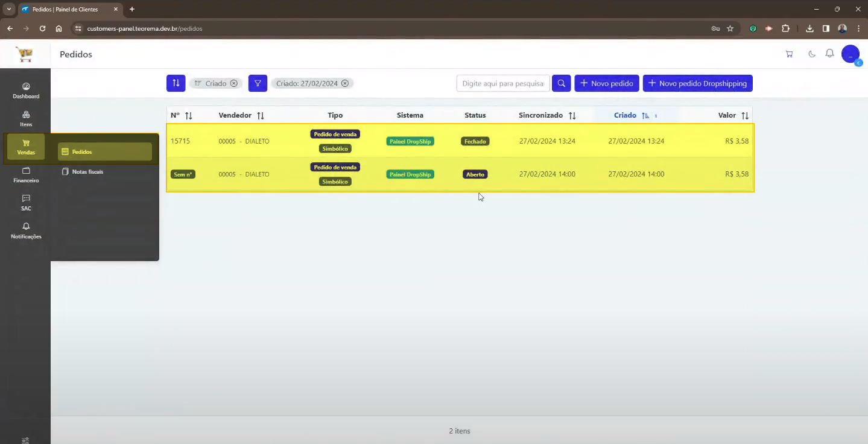
Task: Click Painel DropShip badge in Sem nº row
Action: pos(410,174)
